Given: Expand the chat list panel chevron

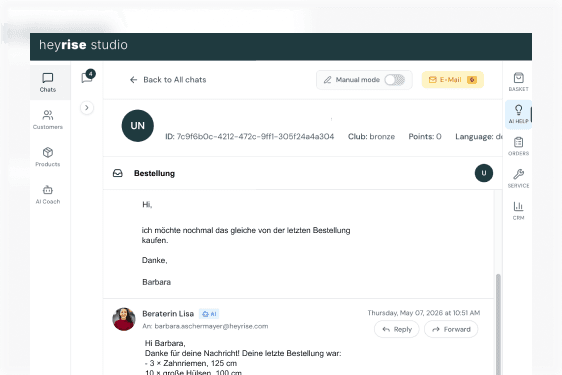Looking at the screenshot, I should [87, 108].
